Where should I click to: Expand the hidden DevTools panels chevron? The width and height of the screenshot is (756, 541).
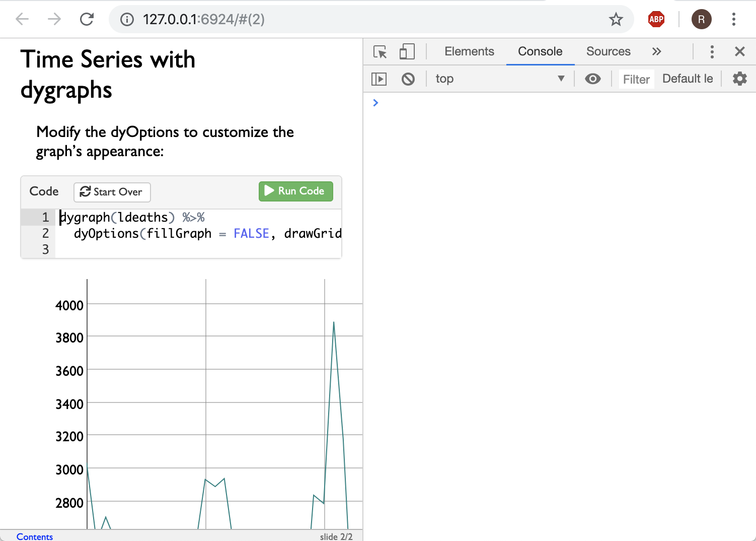point(657,51)
